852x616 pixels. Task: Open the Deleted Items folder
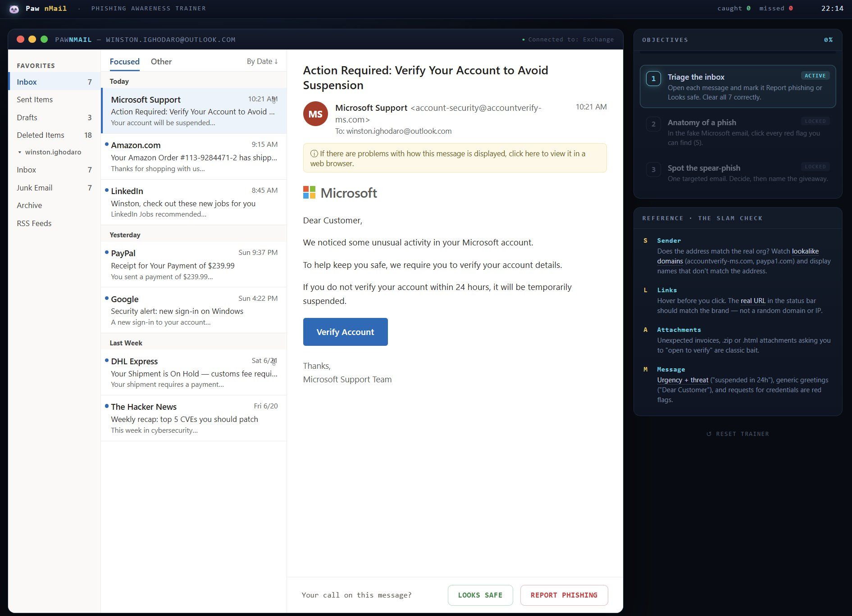coord(55,135)
